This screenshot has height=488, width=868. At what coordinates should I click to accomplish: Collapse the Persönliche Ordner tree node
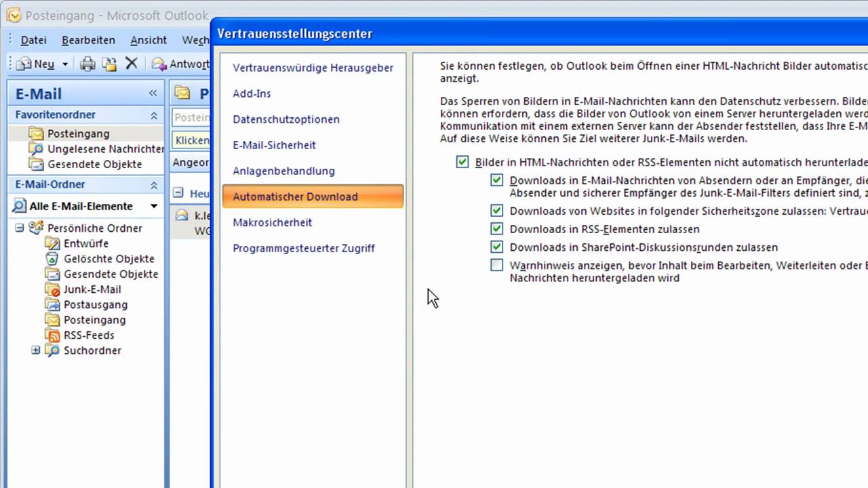[20, 228]
